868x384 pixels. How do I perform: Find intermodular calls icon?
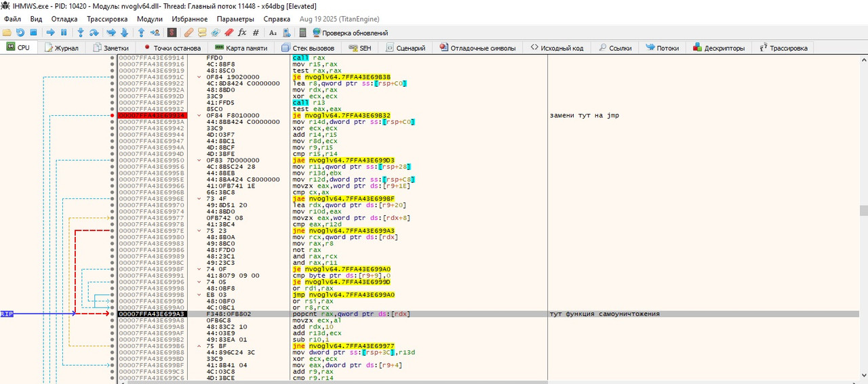point(286,33)
